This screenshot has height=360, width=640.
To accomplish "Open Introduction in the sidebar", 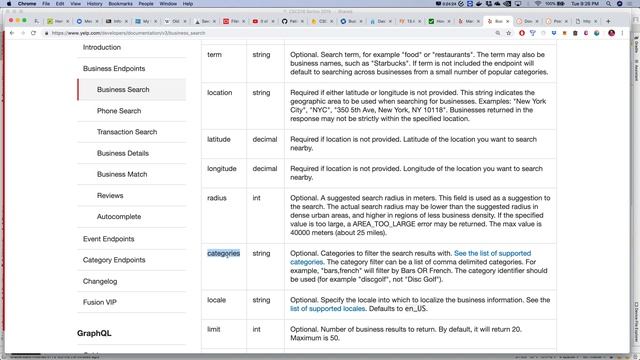I will [x=102, y=47].
